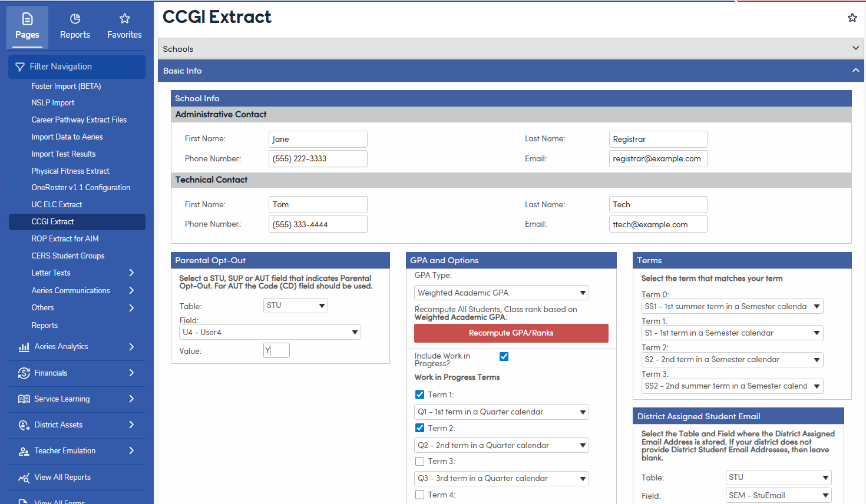Screen dimensions: 866x504
Task: Expand District Assets menu chevron
Action: click(131, 425)
